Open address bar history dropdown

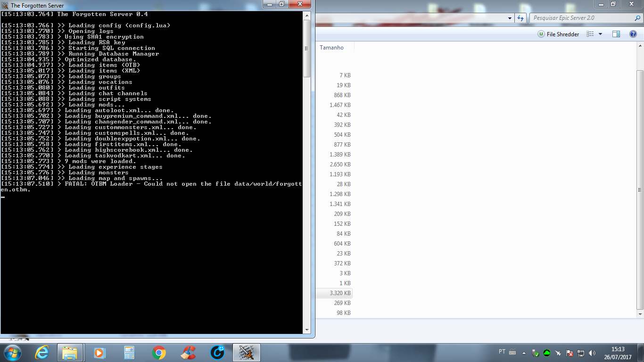click(510, 18)
